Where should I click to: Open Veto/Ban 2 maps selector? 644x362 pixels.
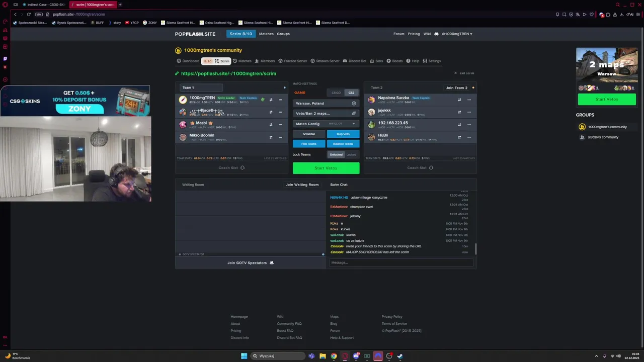pyautogui.click(x=326, y=113)
